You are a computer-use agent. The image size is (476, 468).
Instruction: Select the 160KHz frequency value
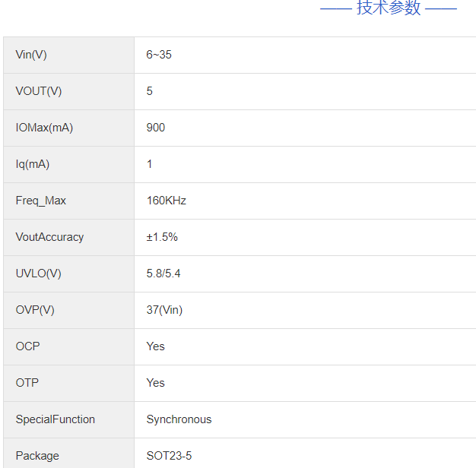tap(167, 201)
